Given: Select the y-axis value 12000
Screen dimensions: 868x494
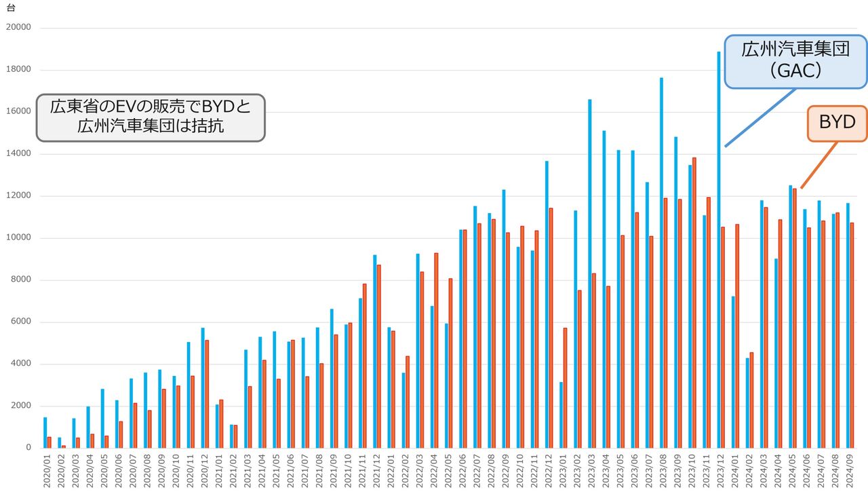Looking at the screenshot, I should tap(18, 196).
